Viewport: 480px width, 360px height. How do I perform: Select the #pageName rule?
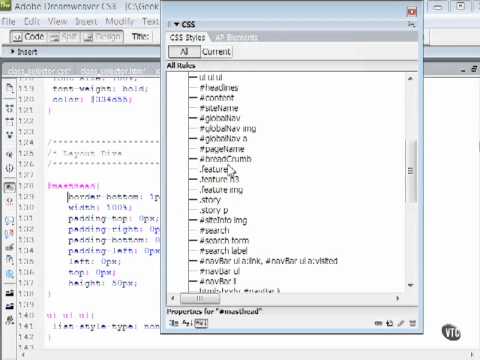tap(222, 149)
